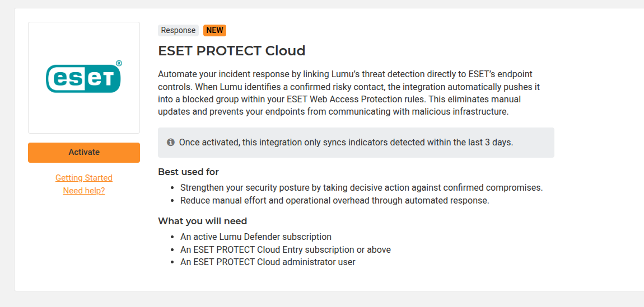The height and width of the screenshot is (307, 644).
Task: Activate the ESET PROTECT Cloud integration
Action: point(84,153)
